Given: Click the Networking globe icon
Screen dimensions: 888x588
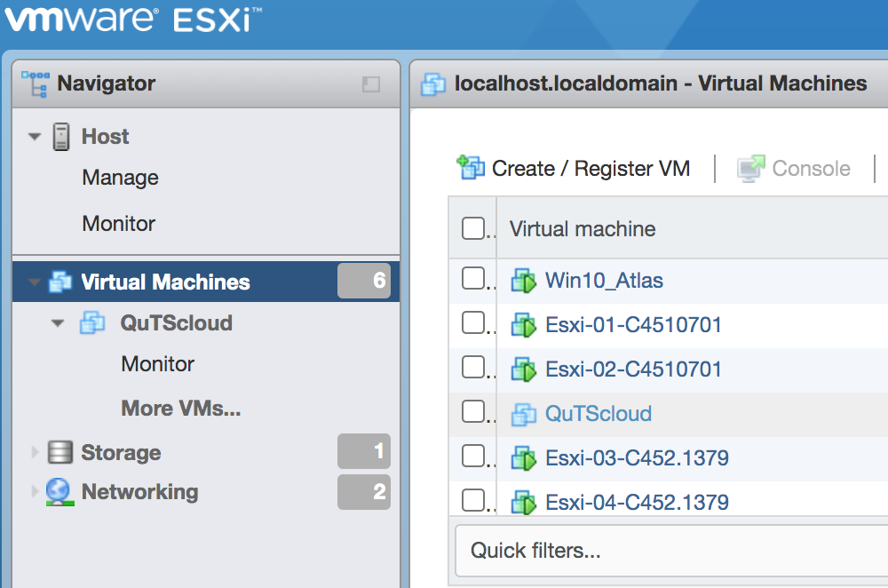Looking at the screenshot, I should (x=59, y=492).
